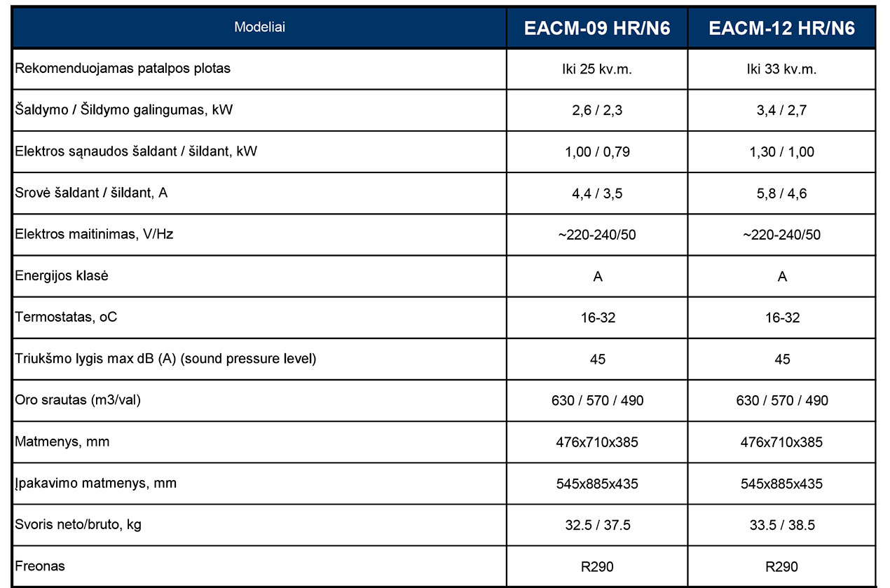Image resolution: width=890 pixels, height=588 pixels.
Task: Select the 2,6 / 2,3 value cell
Action: pos(597,110)
